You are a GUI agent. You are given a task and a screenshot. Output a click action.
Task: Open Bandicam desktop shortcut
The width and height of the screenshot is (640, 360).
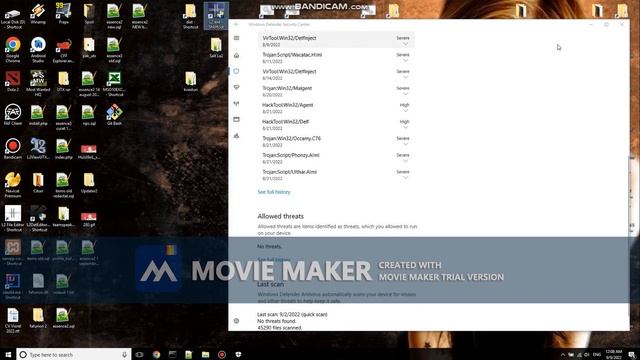point(13,149)
